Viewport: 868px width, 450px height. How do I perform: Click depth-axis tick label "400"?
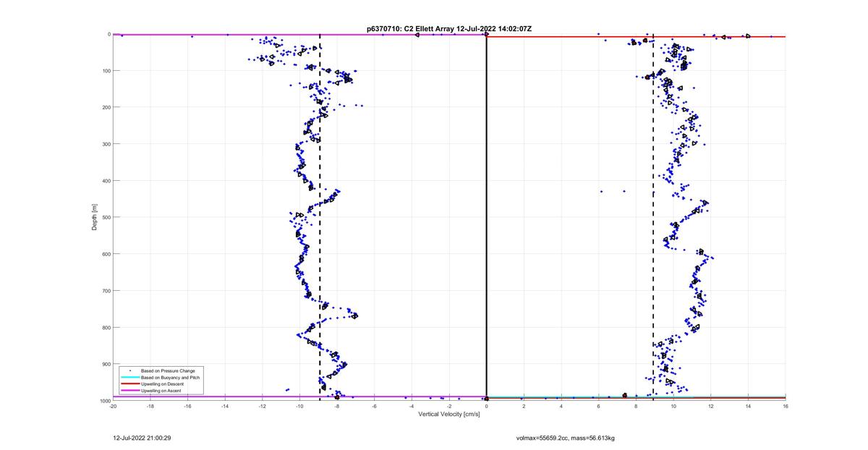106,181
